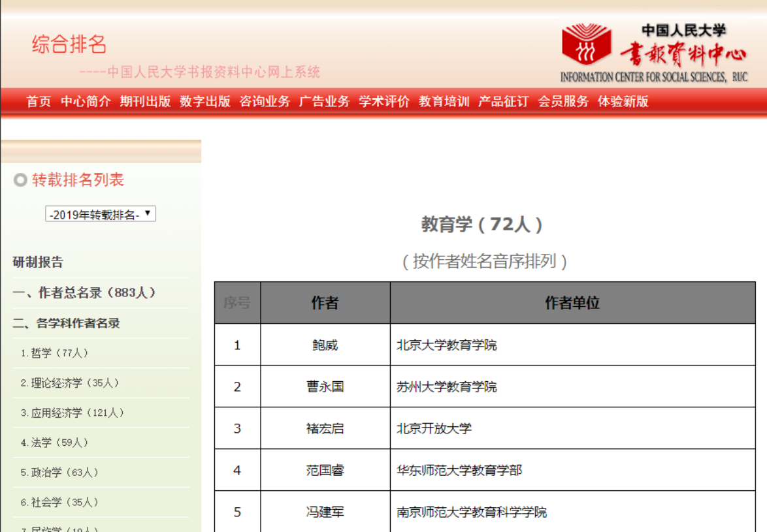767x532 pixels.
Task: Open 中心简介 menu item
Action: pyautogui.click(x=86, y=101)
